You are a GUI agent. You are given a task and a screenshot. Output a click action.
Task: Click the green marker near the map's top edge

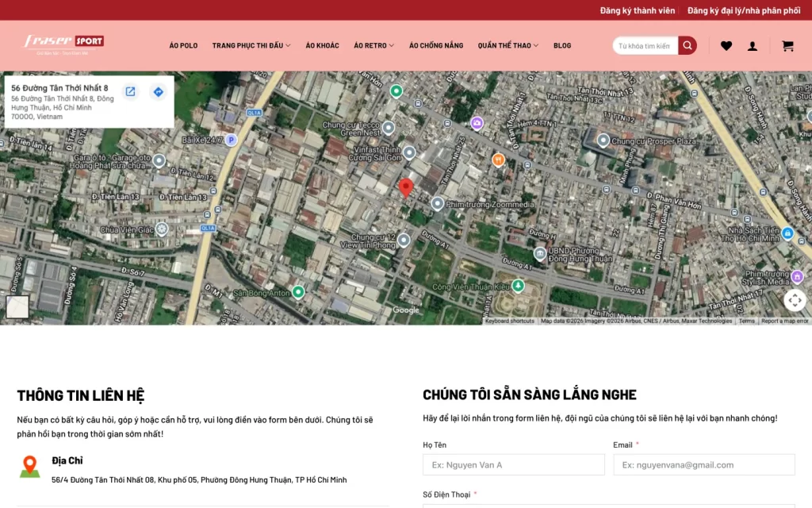(x=396, y=91)
